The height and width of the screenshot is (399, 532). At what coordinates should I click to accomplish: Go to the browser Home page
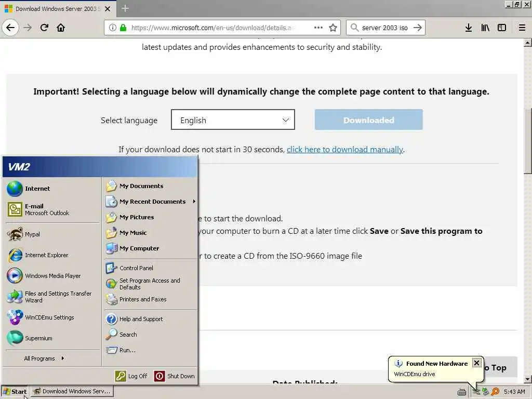pos(61,28)
